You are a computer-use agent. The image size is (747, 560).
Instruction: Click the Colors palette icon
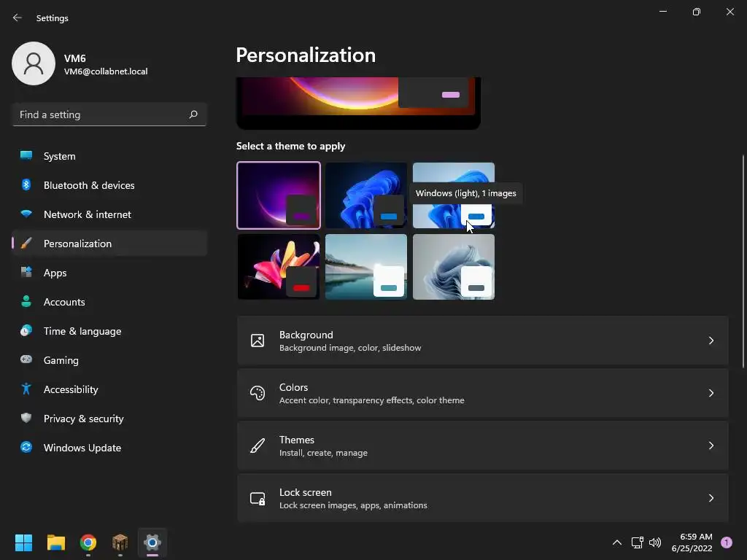point(258,393)
